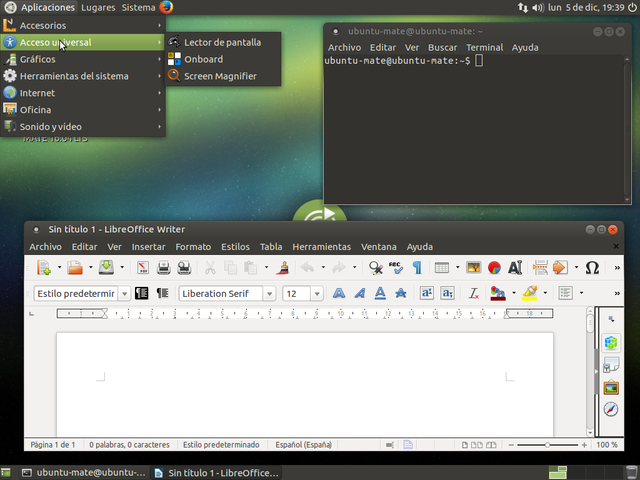Insert a chart with the pie icon
The image size is (640, 480).
[x=494, y=268]
